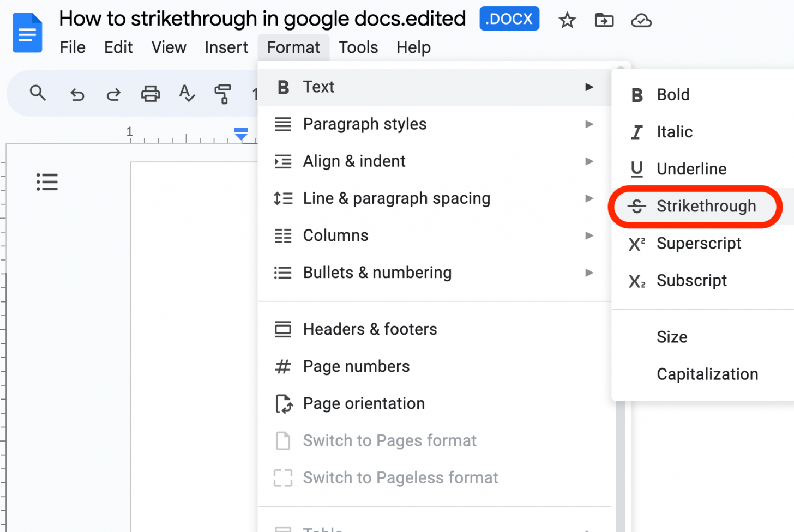Click the .DOCX file format badge
The image size is (794, 532).
point(509,18)
